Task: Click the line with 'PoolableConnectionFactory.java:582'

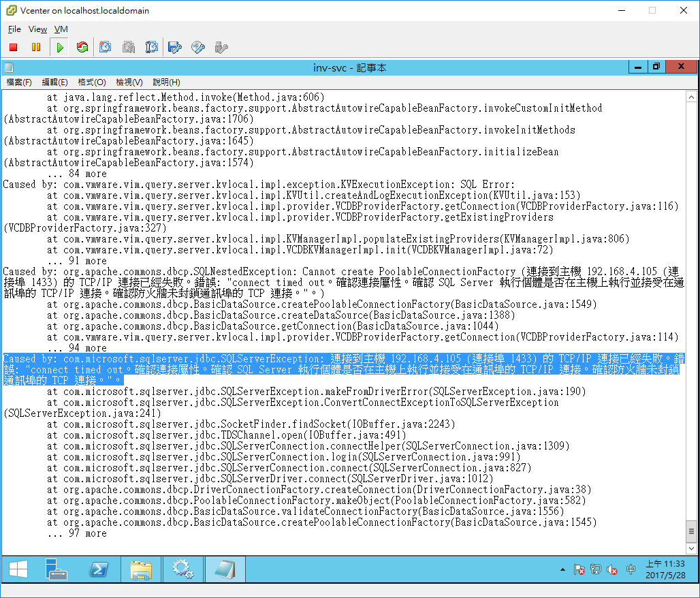Action: coord(317,501)
